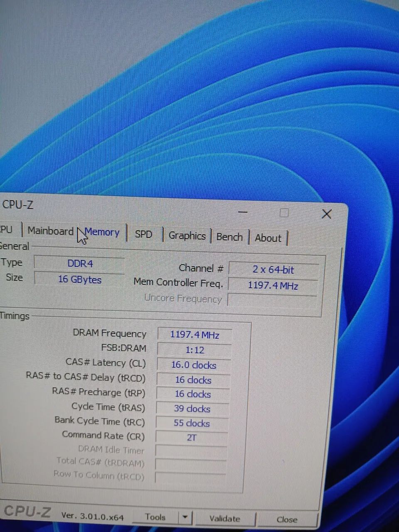Click the Command Rate (CR) label

pyautogui.click(x=103, y=435)
